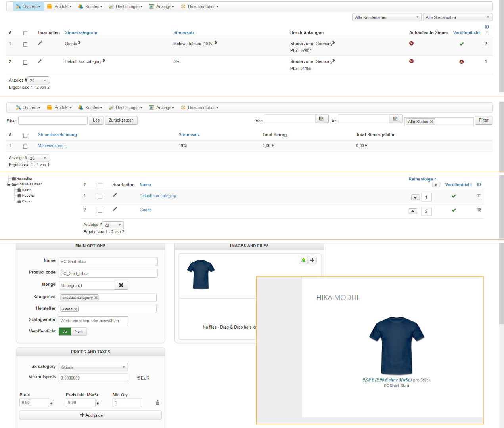Click red unpublished icon for Default tax category

[461, 62]
